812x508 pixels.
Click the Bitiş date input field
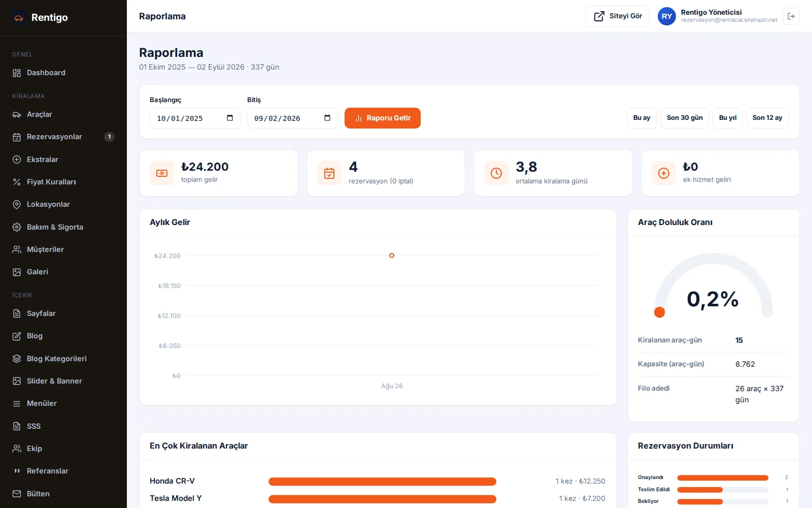[293, 118]
